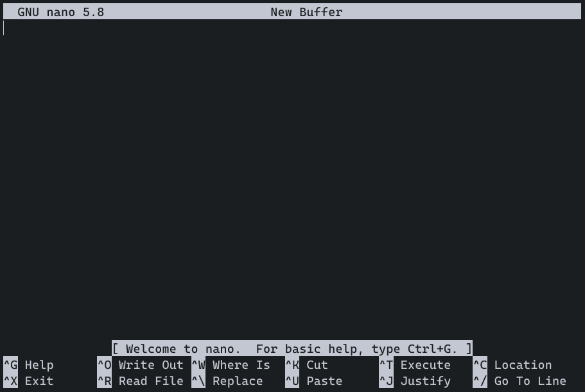Choose the Go To Line label
585x392 pixels.
click(530, 381)
